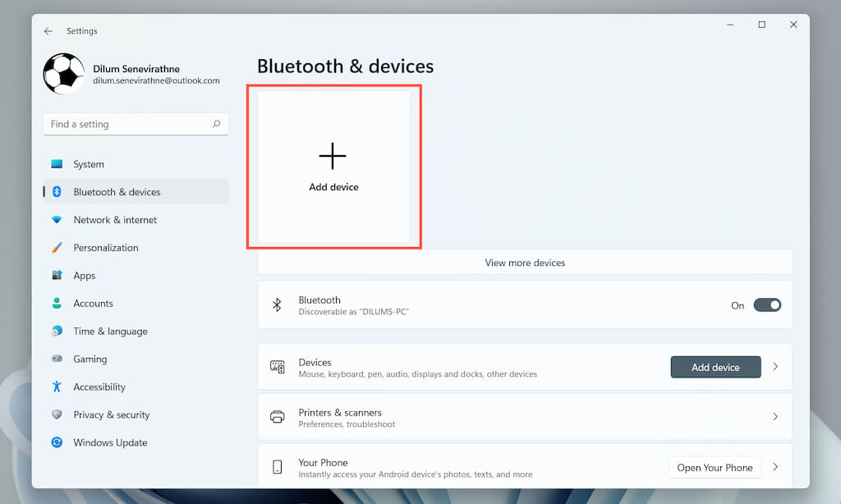Click the Preferences, troubleshoot subtitle
841x504 pixels.
click(347, 424)
